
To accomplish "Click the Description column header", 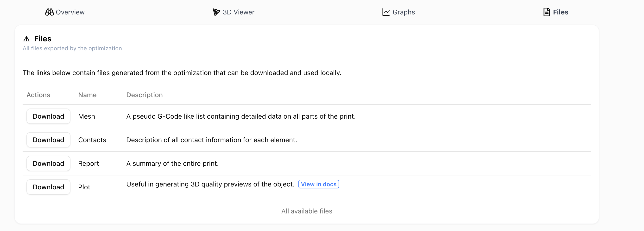I will click(x=145, y=95).
